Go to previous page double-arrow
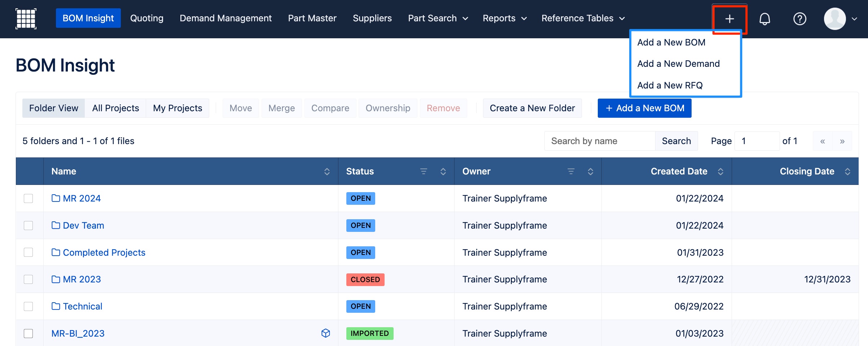Screen dimensions: 868x346 tap(823, 141)
